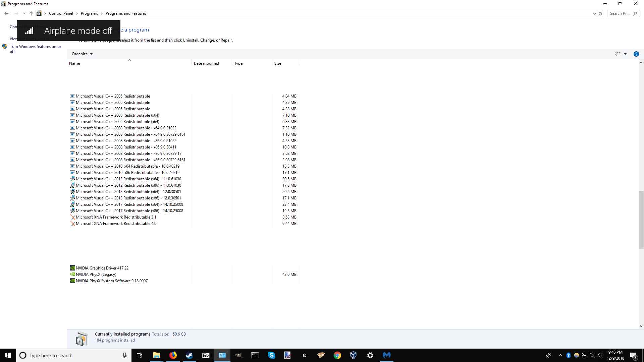
Task: Click the clock showing 9:48 PM
Action: pyautogui.click(x=615, y=352)
